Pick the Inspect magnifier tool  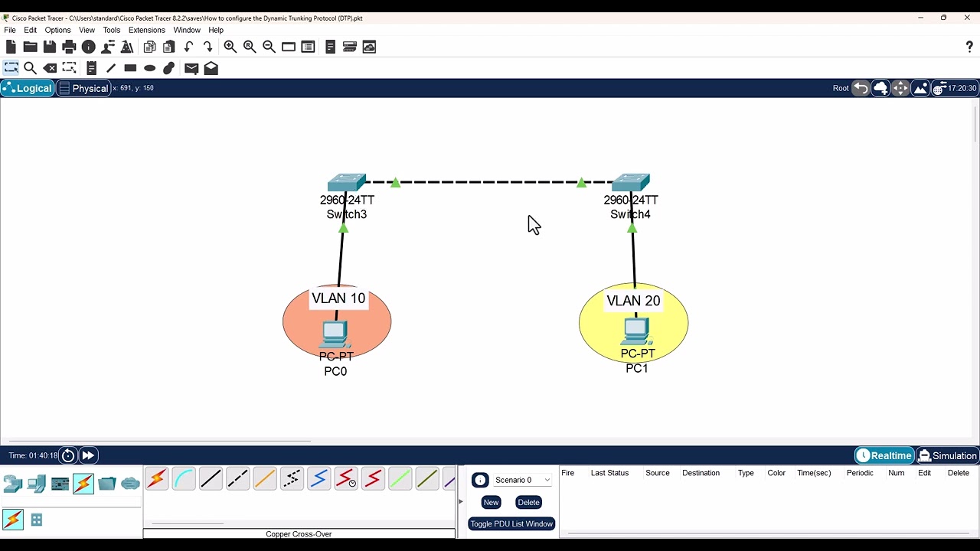coord(31,68)
